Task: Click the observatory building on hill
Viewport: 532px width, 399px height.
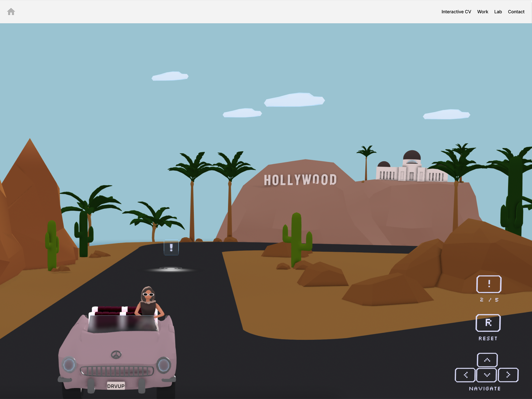Action: [412, 166]
